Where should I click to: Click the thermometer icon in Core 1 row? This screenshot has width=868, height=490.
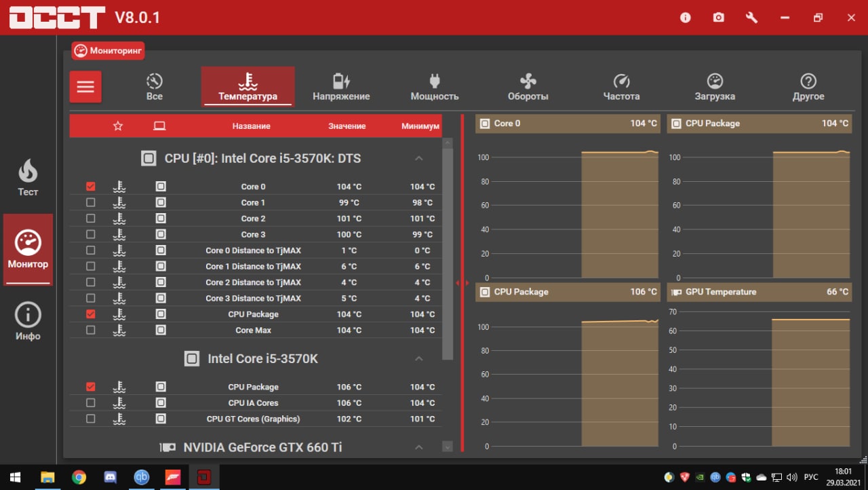119,202
